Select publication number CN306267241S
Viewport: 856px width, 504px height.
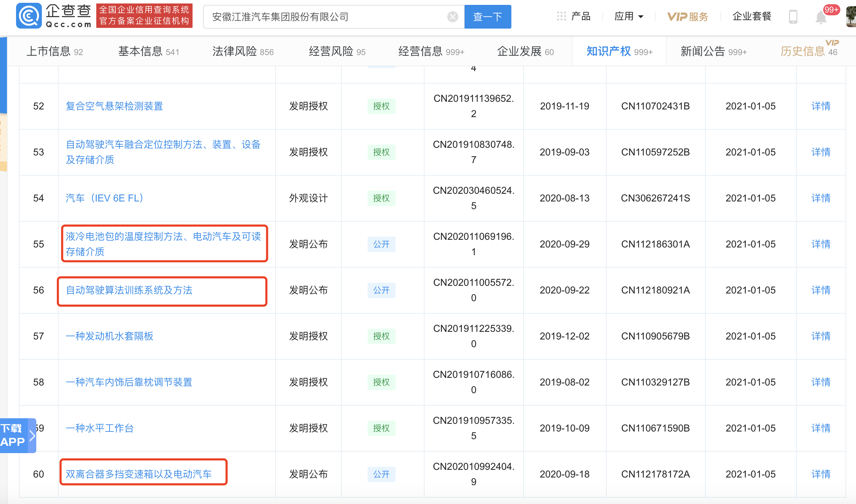click(x=655, y=198)
